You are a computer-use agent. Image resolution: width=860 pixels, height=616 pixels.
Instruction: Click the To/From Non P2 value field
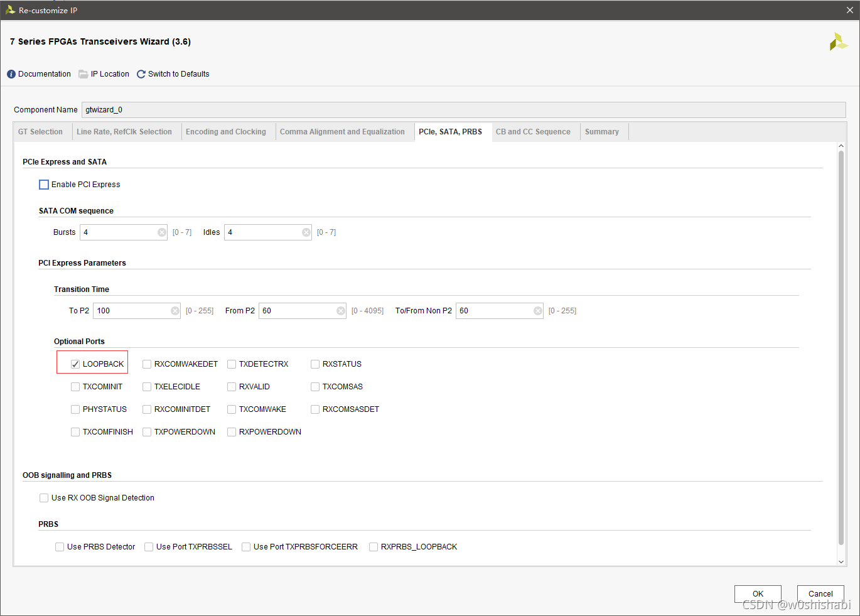500,311
